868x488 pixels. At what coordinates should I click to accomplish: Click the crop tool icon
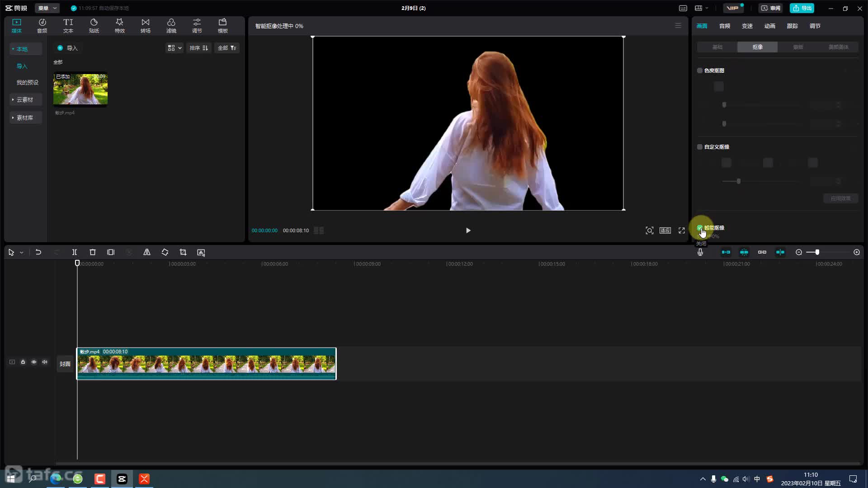coord(183,252)
